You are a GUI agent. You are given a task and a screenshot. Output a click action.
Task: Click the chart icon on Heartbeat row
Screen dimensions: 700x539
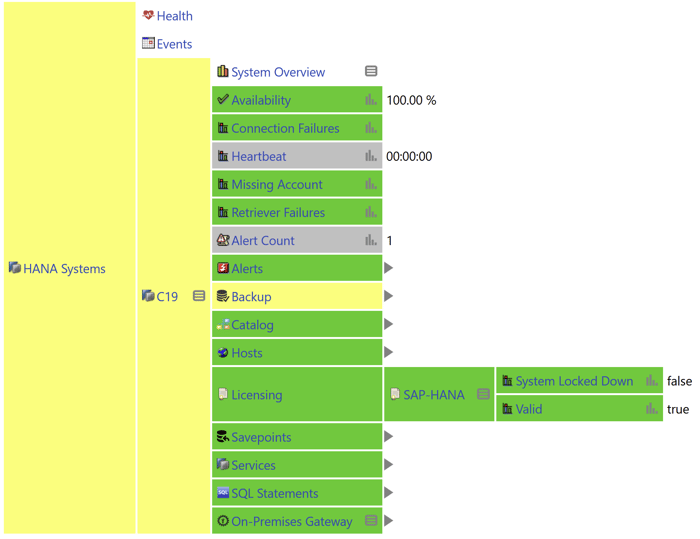coord(371,156)
